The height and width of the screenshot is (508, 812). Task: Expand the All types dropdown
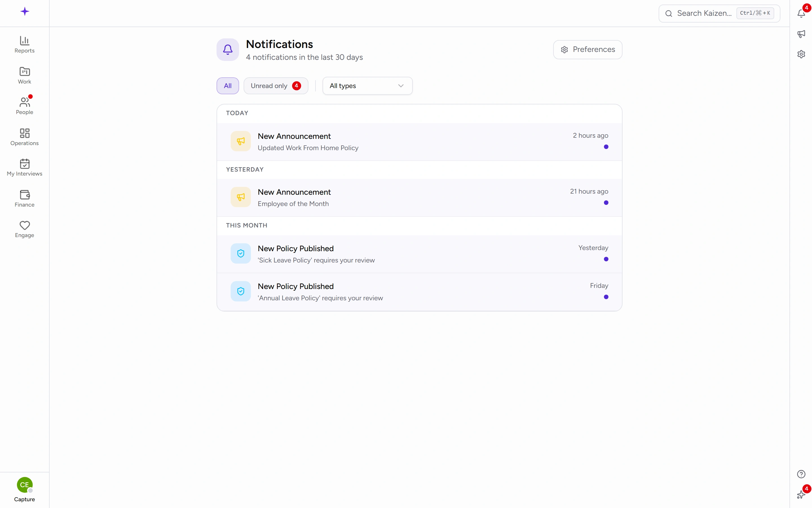click(x=367, y=86)
